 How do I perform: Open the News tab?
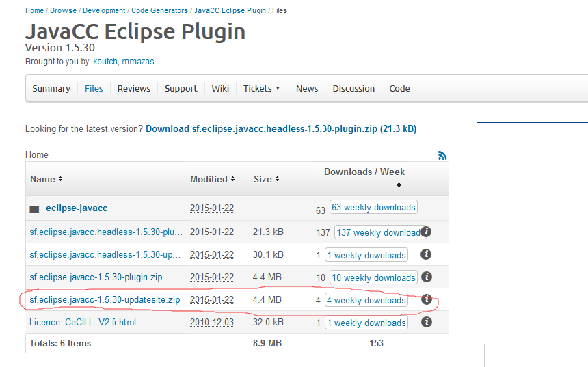(x=307, y=88)
